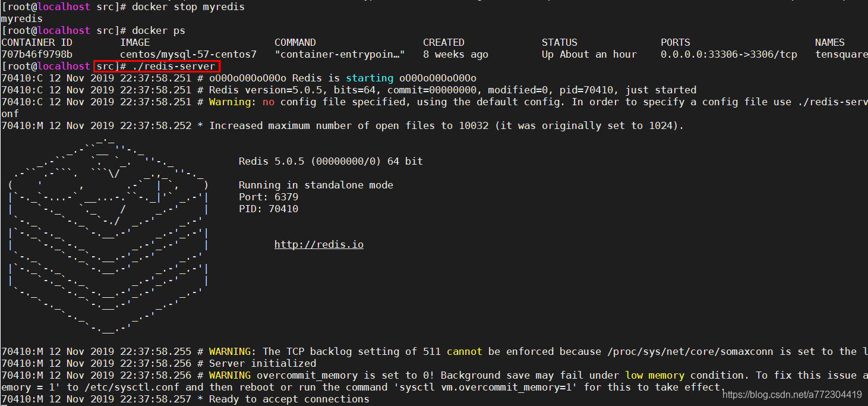The image size is (868, 406).
Task: Click the 'docker stop myredis' command text
Action: click(188, 7)
